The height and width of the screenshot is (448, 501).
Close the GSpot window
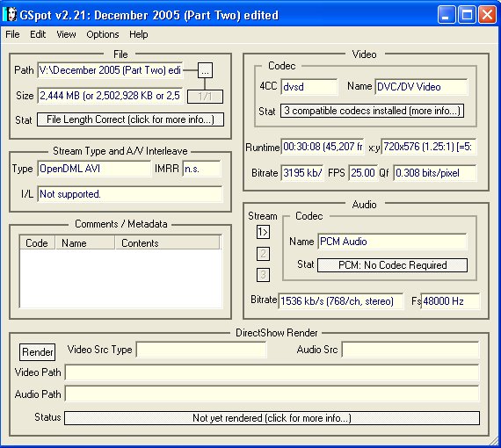click(x=487, y=14)
